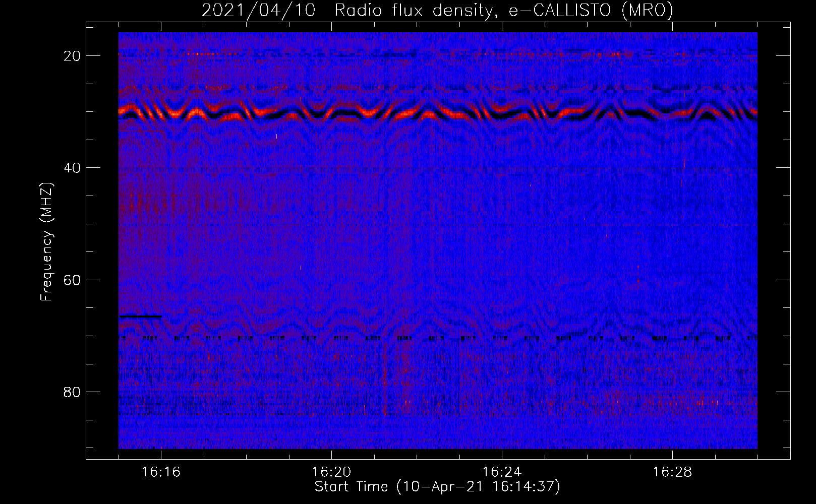Click the 80 frequency tick label

click(x=73, y=392)
